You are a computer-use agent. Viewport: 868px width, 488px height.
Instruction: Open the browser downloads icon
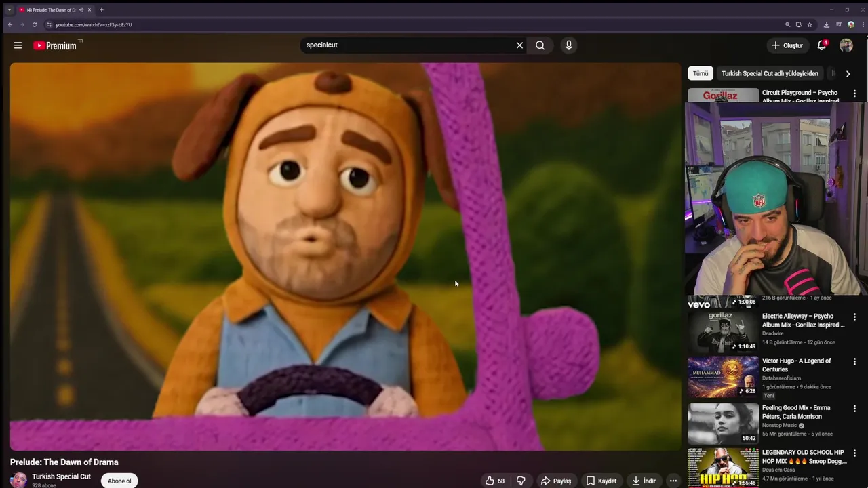click(x=827, y=24)
